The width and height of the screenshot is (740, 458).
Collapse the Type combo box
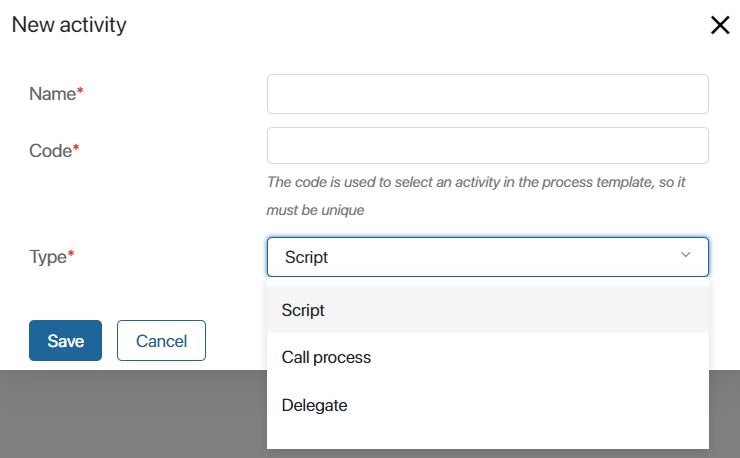point(488,257)
